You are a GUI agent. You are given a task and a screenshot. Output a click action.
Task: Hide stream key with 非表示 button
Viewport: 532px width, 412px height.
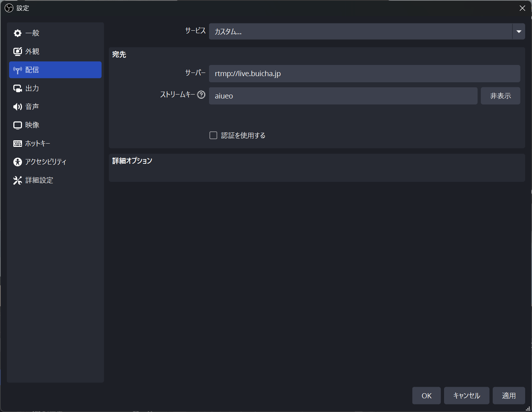click(x=500, y=96)
